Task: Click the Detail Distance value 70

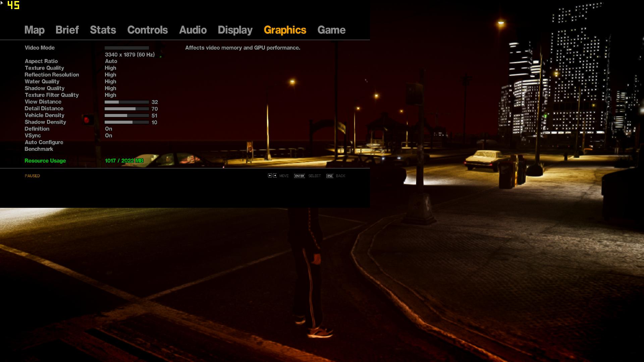Action: 155,109
